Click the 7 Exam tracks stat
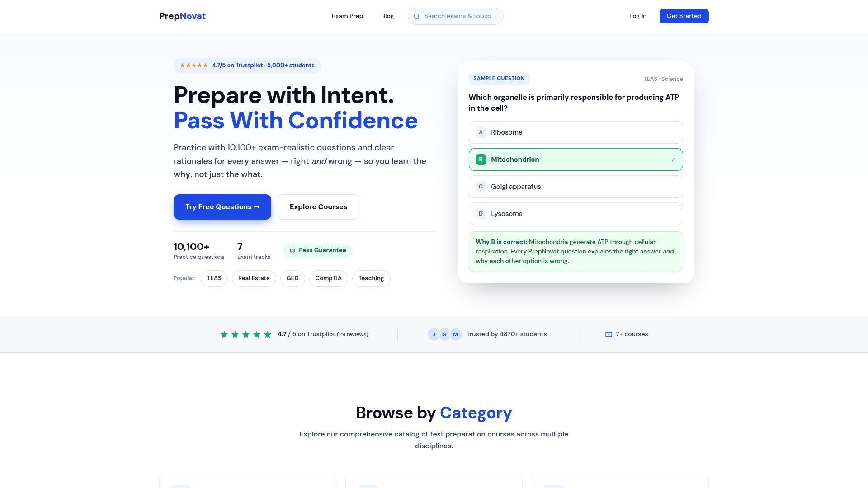This screenshot has width=868, height=488. (254, 251)
